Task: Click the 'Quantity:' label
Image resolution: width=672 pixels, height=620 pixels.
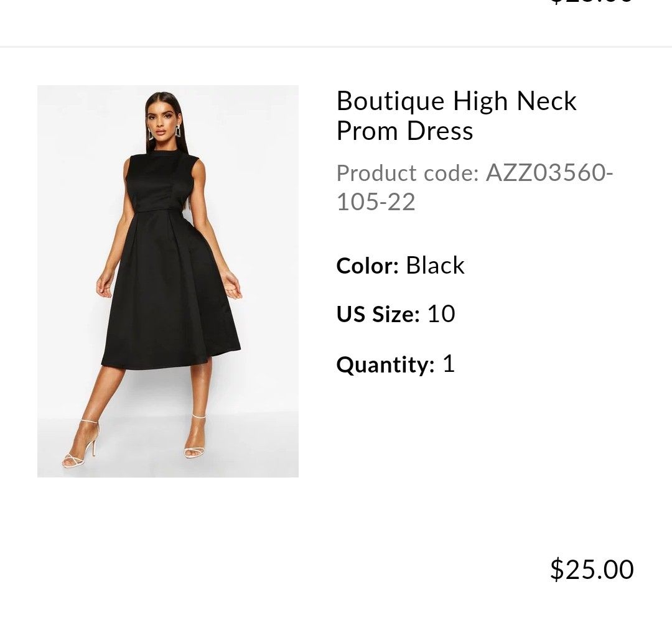Action: (x=385, y=364)
